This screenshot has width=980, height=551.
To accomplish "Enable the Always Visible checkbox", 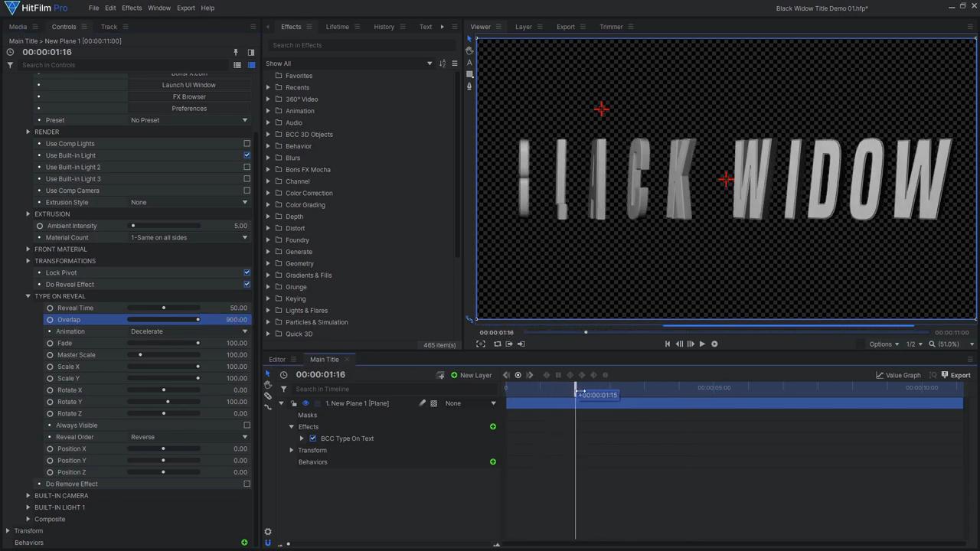I will tap(247, 425).
